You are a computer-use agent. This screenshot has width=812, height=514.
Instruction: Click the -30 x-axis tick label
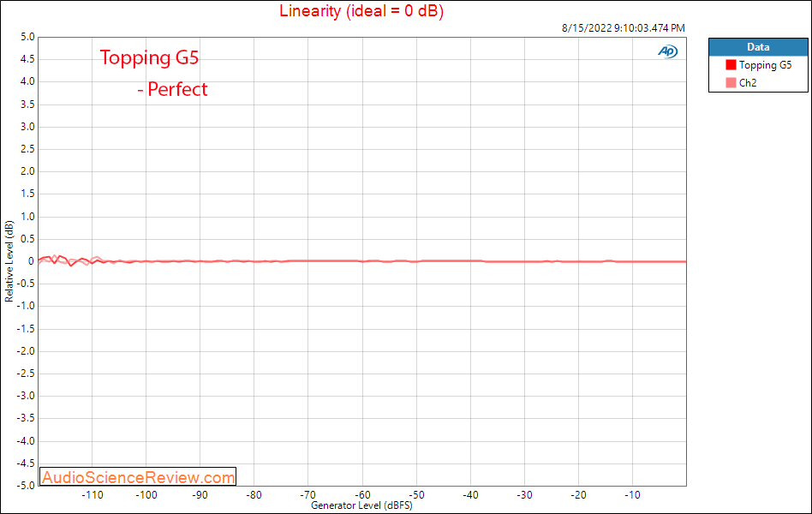(x=524, y=495)
